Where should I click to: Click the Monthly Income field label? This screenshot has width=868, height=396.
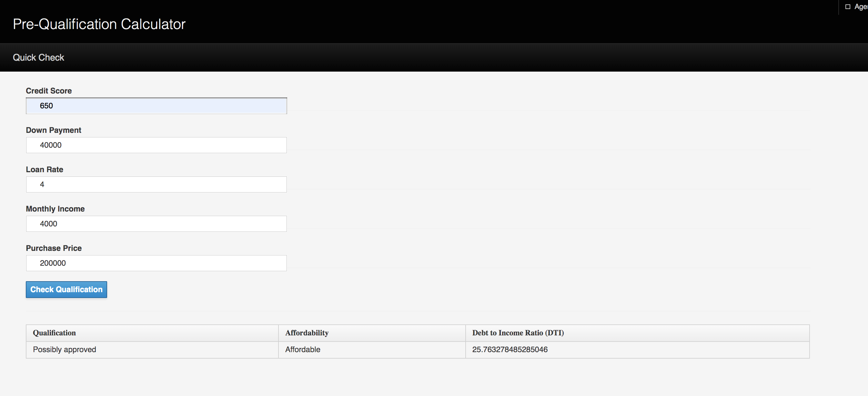[55, 209]
